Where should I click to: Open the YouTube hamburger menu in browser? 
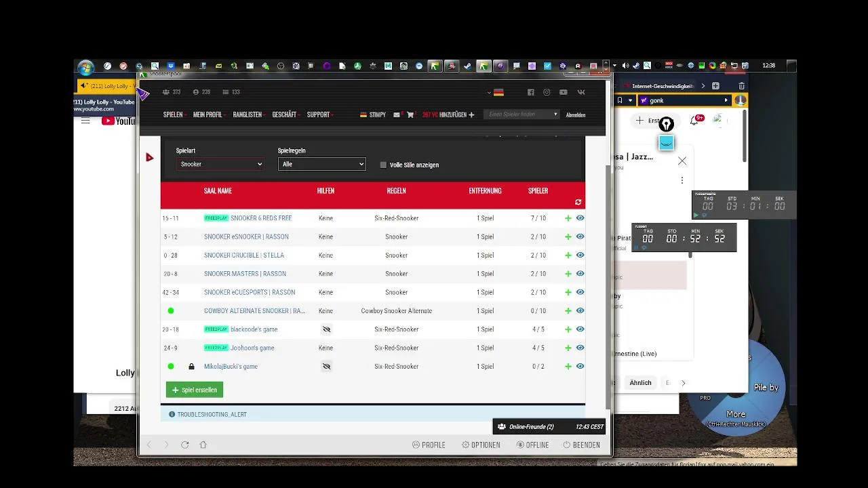click(85, 121)
